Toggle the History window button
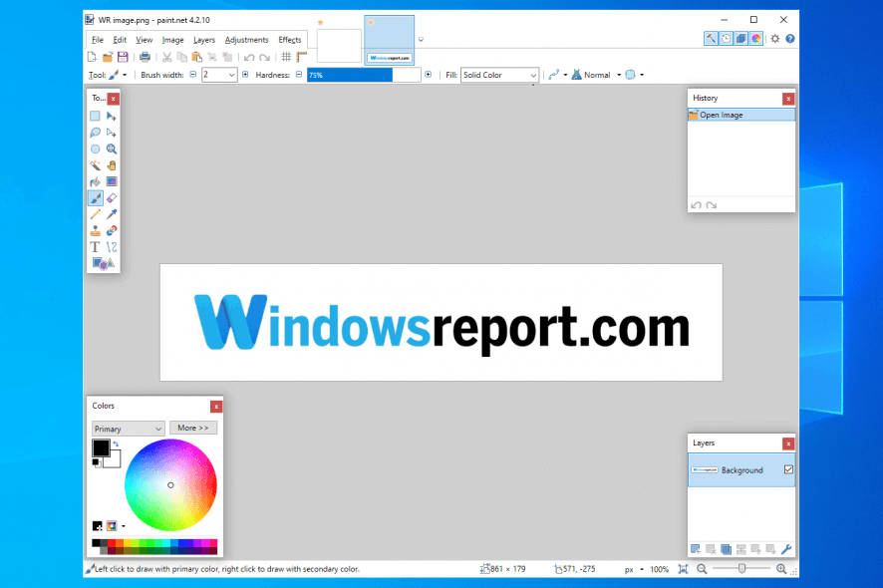 click(x=726, y=38)
